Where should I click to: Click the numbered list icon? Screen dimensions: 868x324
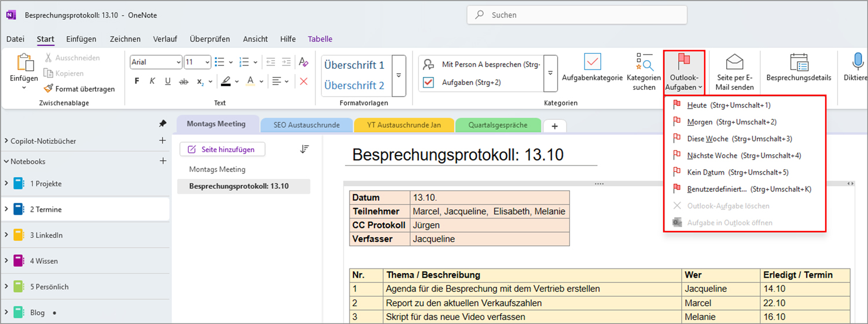(x=244, y=62)
